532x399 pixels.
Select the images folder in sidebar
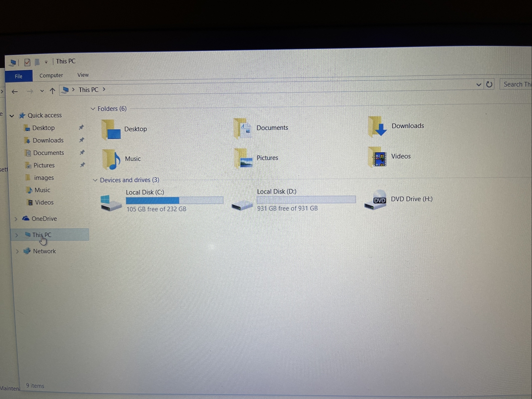pos(44,178)
